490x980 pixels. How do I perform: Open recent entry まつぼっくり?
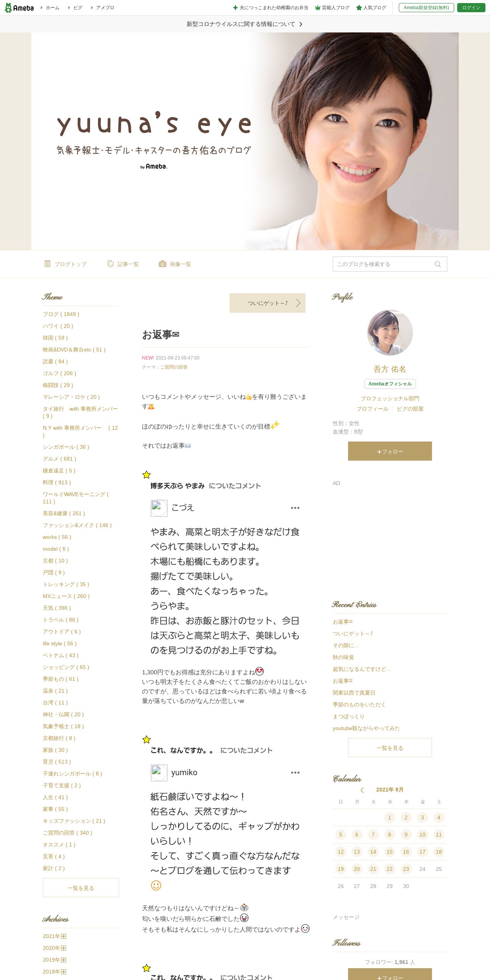point(348,716)
